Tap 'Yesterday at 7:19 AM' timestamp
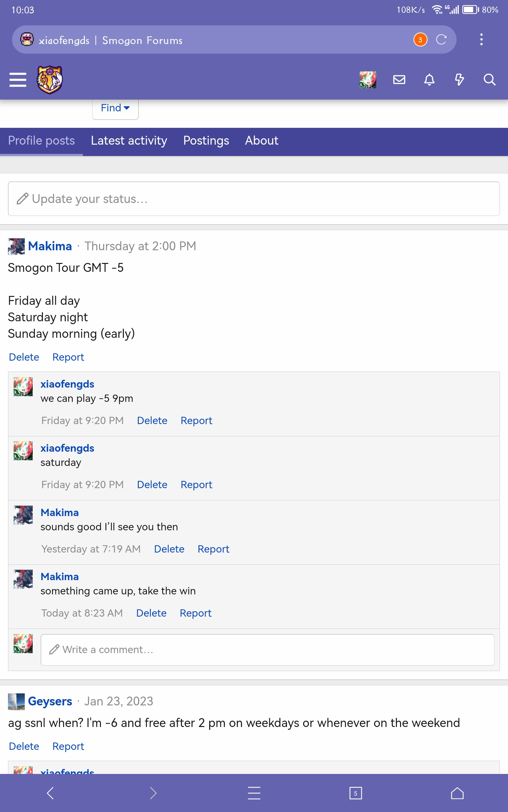Screen dimensions: 508x812 [x=91, y=549]
